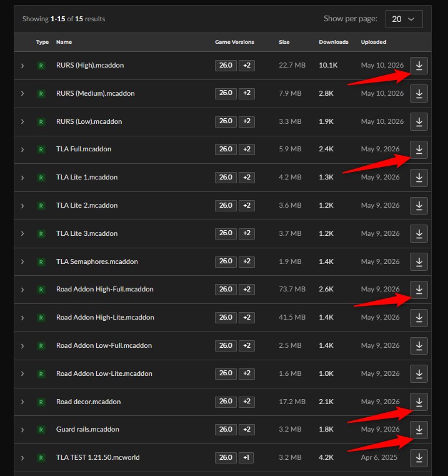Click the 22.7 MB size value

[292, 65]
